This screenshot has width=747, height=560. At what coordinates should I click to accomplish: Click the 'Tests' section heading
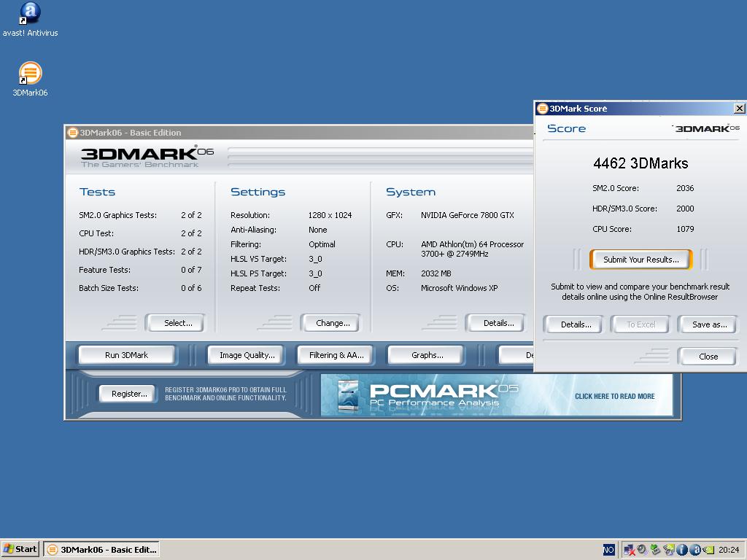click(97, 192)
